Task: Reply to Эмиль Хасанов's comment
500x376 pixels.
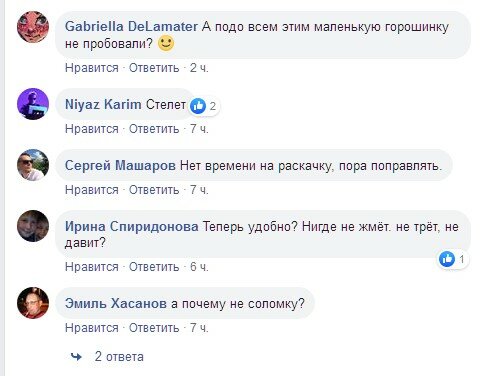Action: (154, 328)
